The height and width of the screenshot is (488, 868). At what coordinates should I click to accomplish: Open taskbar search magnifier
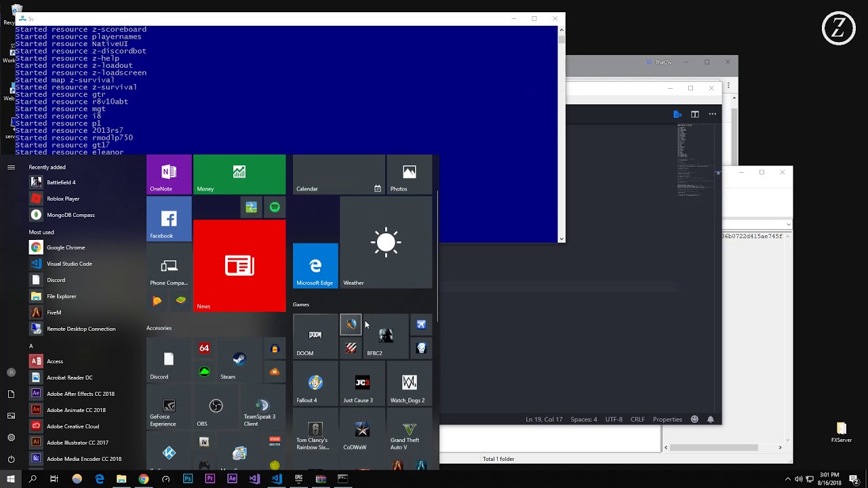[x=33, y=479]
